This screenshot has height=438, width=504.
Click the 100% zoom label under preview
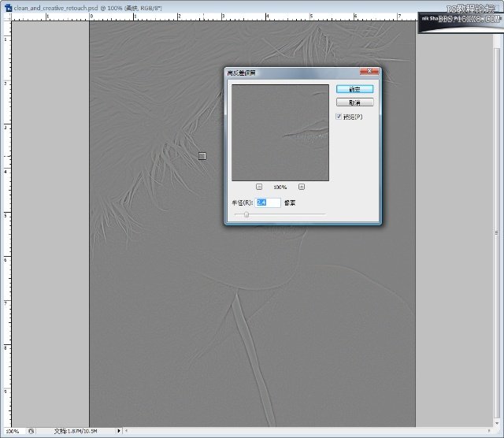point(280,187)
